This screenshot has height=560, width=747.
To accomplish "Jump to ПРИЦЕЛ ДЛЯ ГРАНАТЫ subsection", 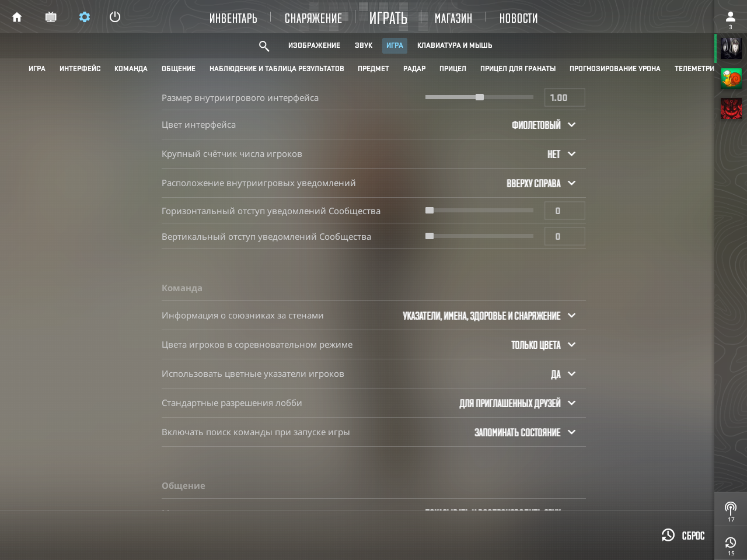I will pos(518,69).
